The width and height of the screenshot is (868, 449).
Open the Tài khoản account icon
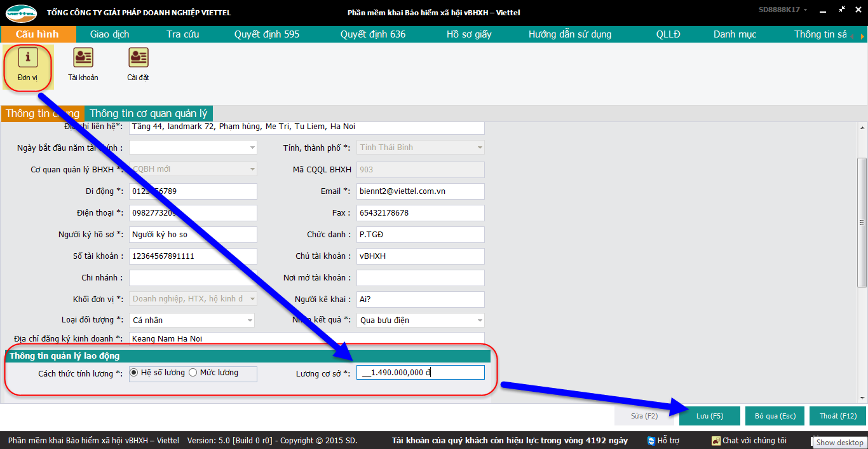(83, 65)
